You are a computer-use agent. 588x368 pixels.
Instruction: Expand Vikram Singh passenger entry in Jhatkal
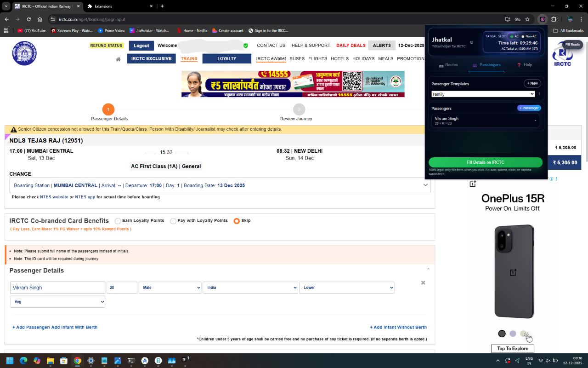[x=486, y=121]
